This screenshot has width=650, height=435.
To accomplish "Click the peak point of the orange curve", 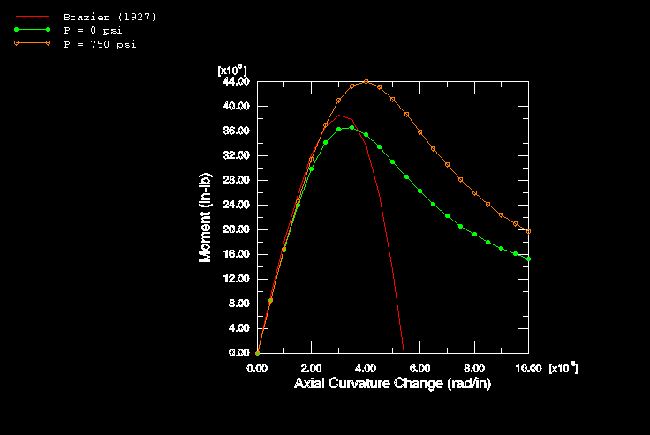I will coord(366,82).
